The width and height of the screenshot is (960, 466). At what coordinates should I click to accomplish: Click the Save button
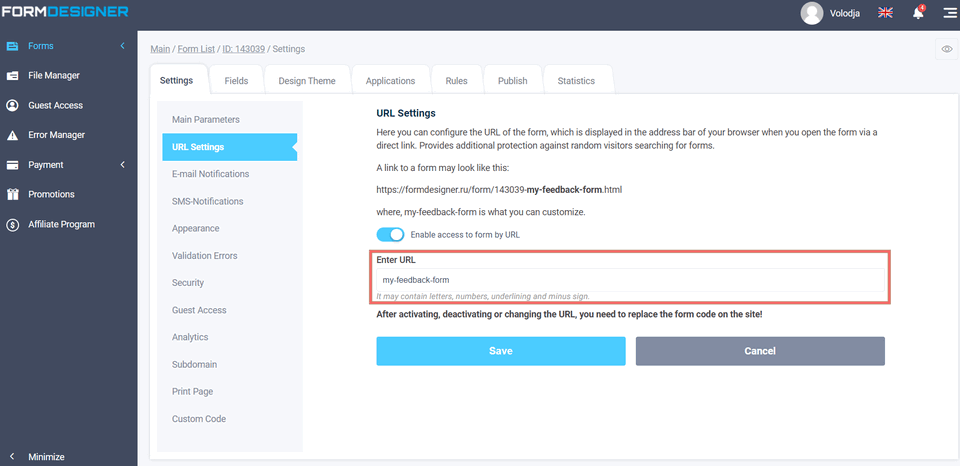coord(500,351)
